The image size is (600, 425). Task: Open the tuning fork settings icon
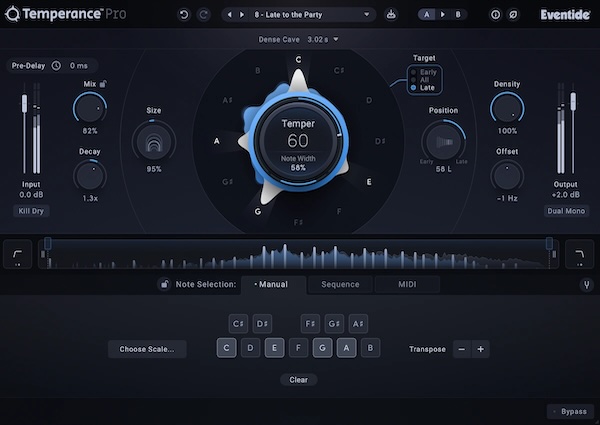point(586,284)
